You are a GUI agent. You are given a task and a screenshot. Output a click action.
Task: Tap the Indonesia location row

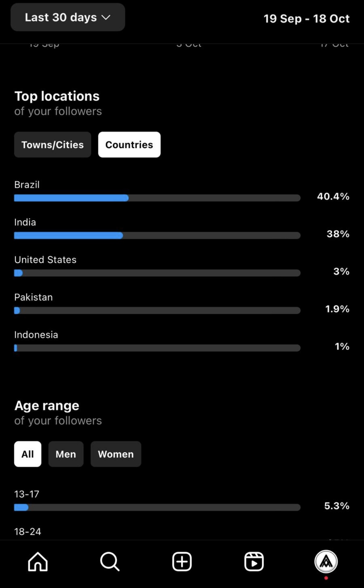(182, 341)
